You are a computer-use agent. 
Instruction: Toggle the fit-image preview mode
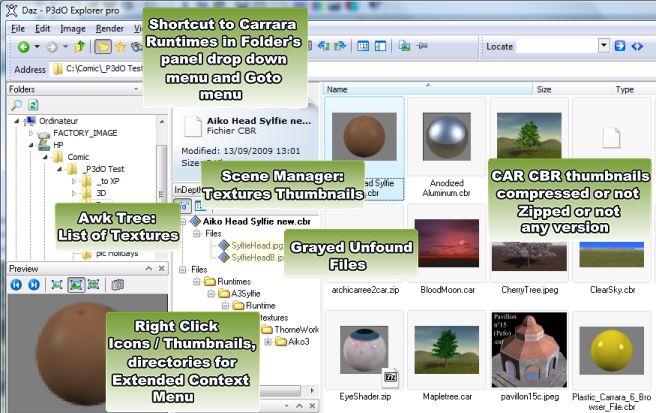76,285
